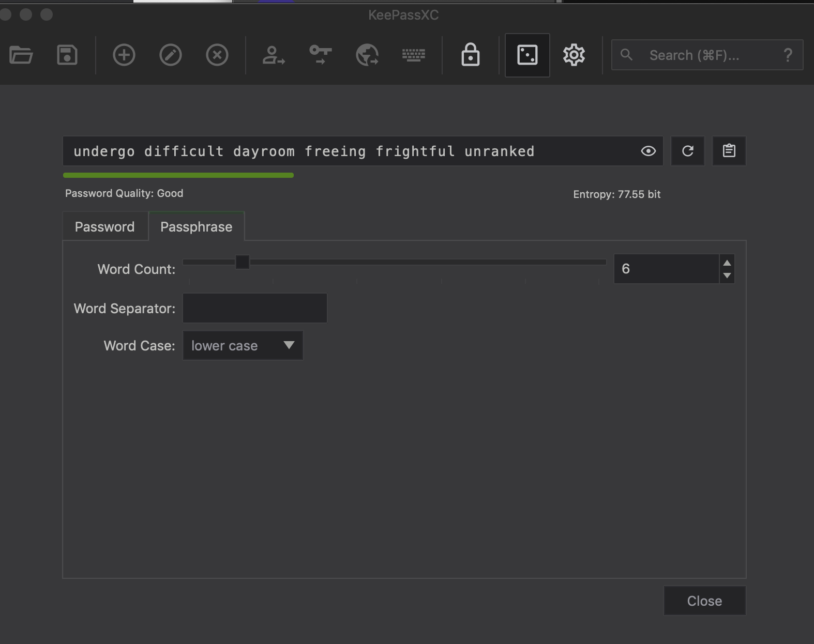
Task: Decrease word count with down arrow
Action: 727,275
